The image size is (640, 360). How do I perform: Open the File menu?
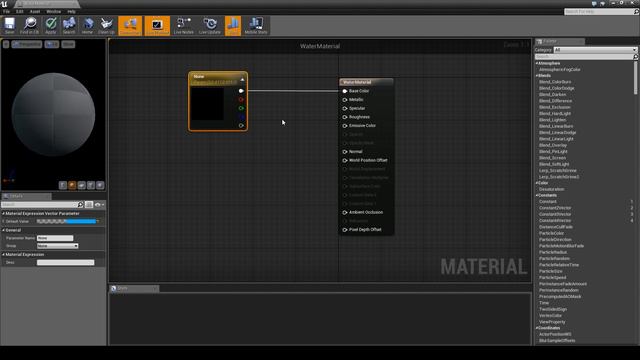click(7, 11)
